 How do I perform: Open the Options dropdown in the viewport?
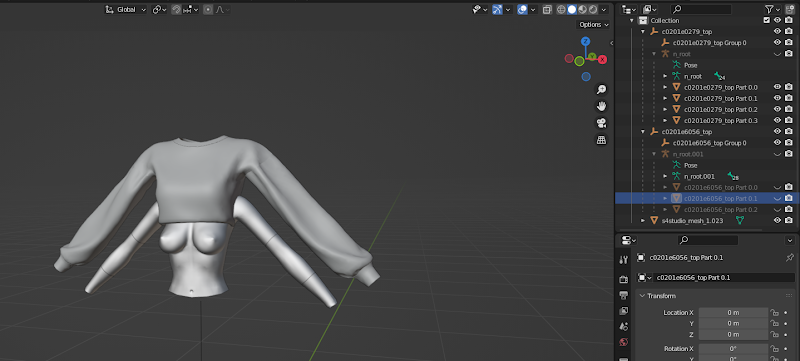click(x=594, y=24)
